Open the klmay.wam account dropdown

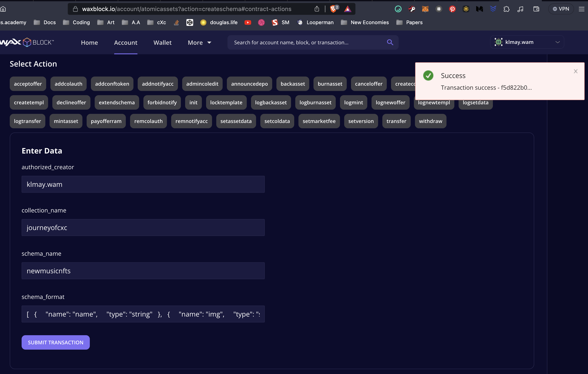click(527, 42)
